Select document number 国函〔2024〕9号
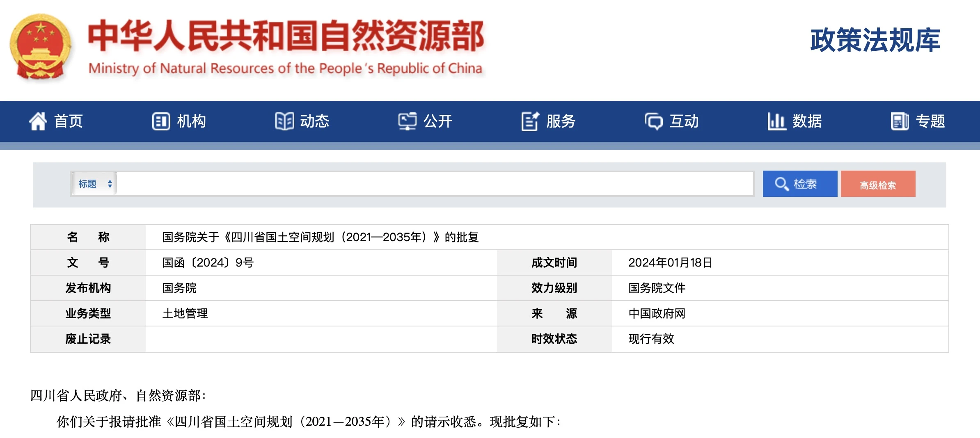 click(208, 262)
